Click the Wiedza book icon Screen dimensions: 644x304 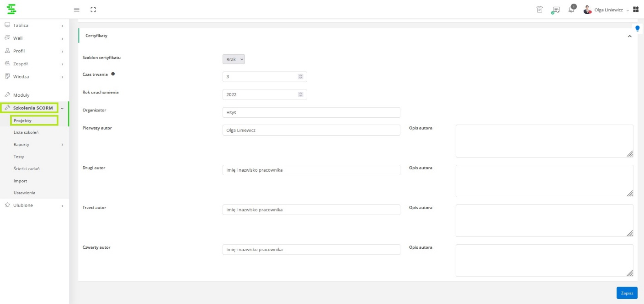7,76
